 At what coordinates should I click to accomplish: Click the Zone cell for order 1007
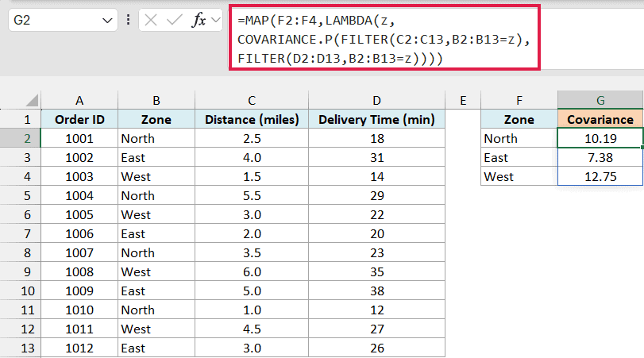[x=156, y=253]
